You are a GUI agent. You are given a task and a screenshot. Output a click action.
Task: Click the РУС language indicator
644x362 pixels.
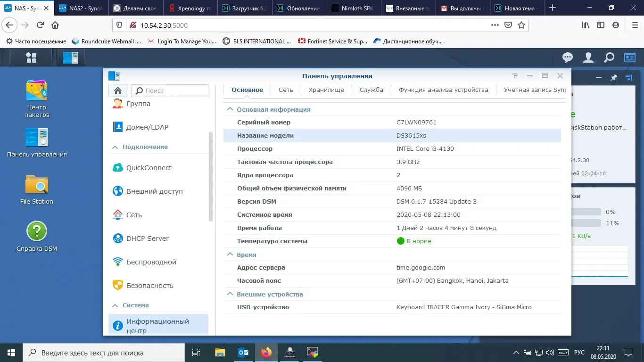pyautogui.click(x=579, y=353)
